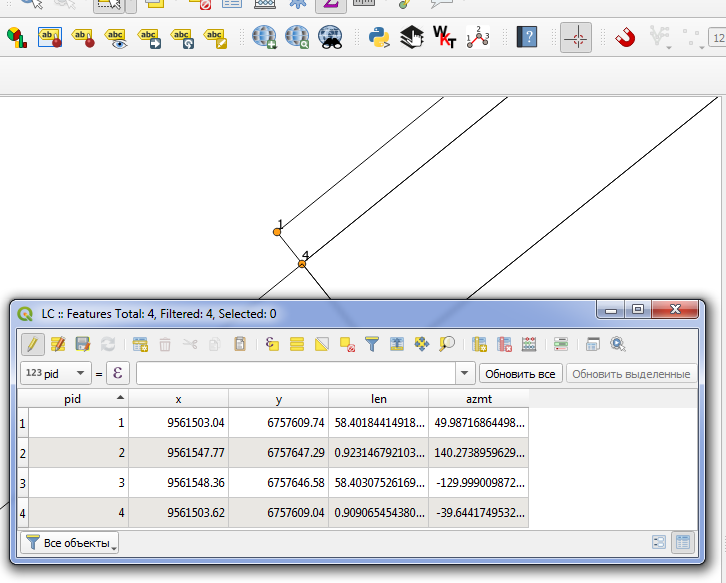Viewport: 726px width, 583px height.
Task: Open the pid field selector dropdown
Action: click(54, 373)
